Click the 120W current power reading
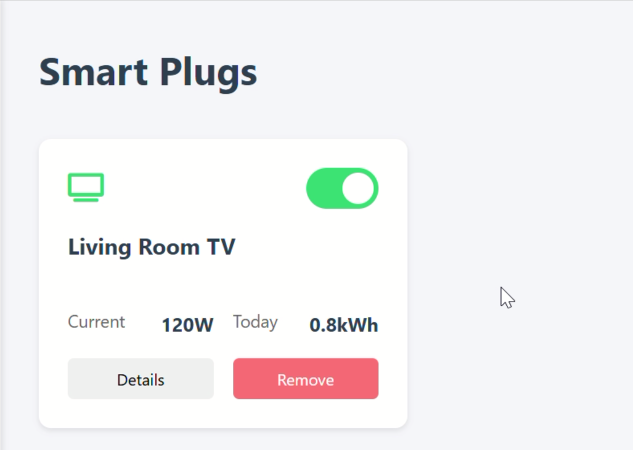 click(x=187, y=325)
